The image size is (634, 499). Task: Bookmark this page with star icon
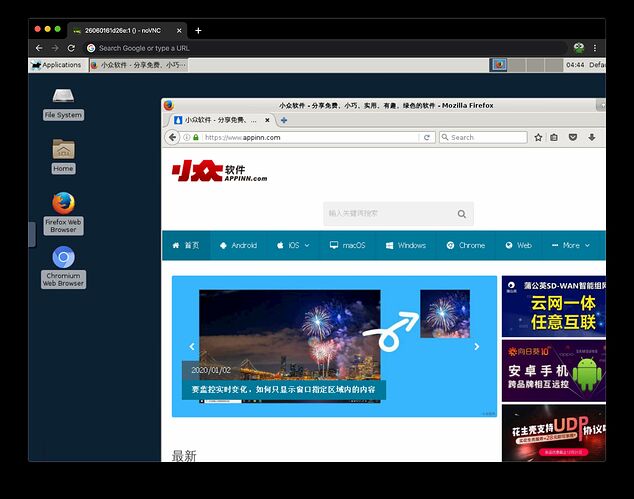point(538,137)
